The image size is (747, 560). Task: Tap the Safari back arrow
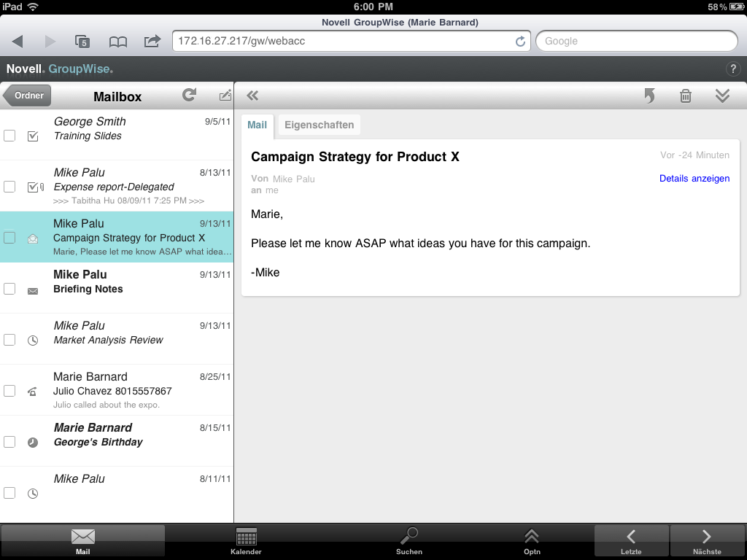point(18,42)
